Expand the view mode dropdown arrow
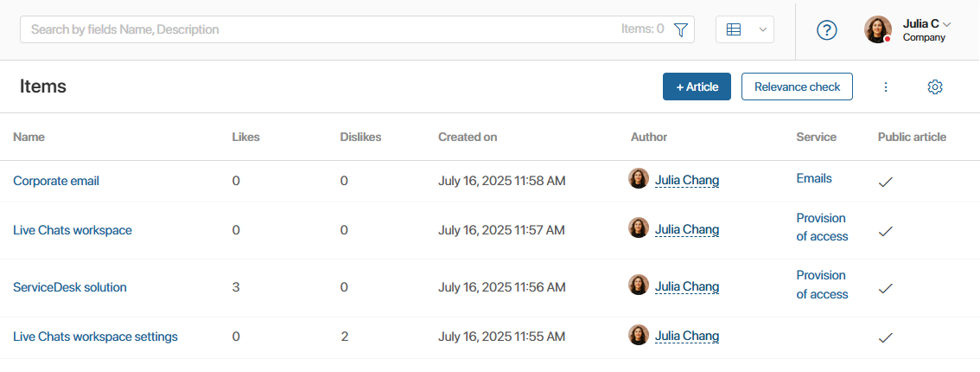 pyautogui.click(x=762, y=29)
